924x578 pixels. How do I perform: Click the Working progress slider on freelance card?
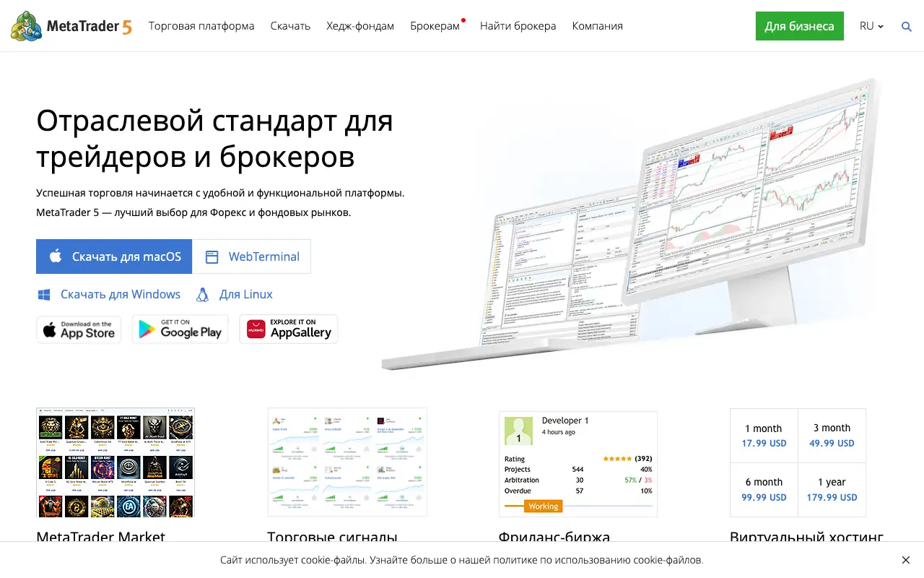point(543,506)
